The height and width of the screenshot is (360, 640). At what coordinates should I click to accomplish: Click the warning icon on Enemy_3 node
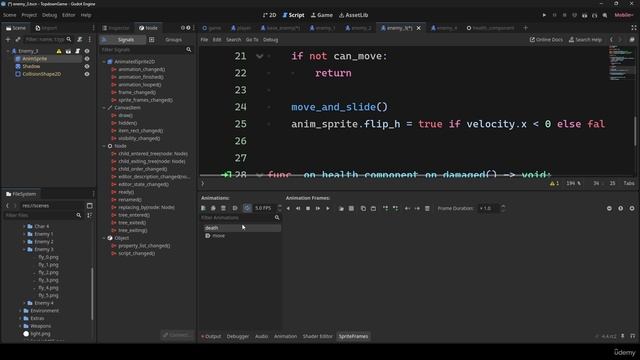59,51
